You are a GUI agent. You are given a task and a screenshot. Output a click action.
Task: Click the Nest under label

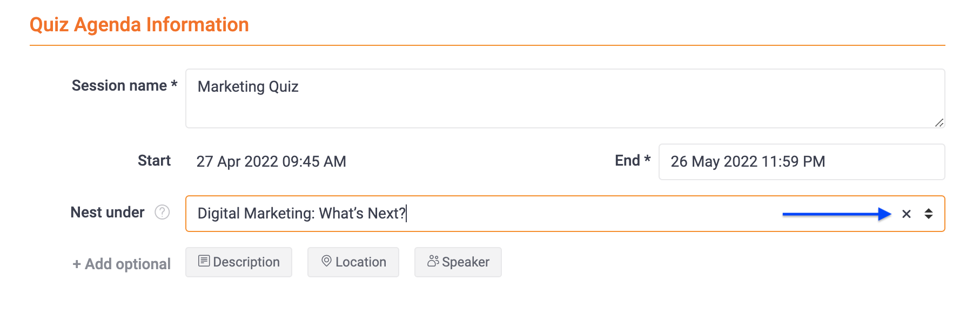pos(108,213)
